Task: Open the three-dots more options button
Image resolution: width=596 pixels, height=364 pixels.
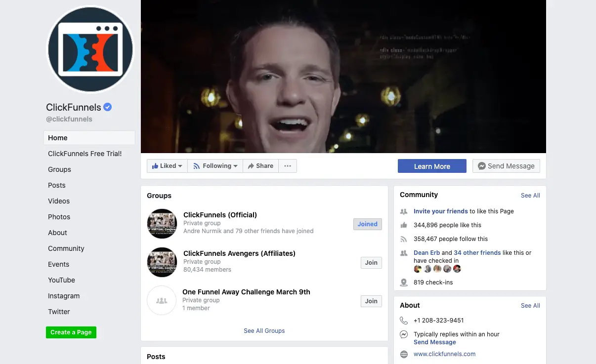Action: 288,166
